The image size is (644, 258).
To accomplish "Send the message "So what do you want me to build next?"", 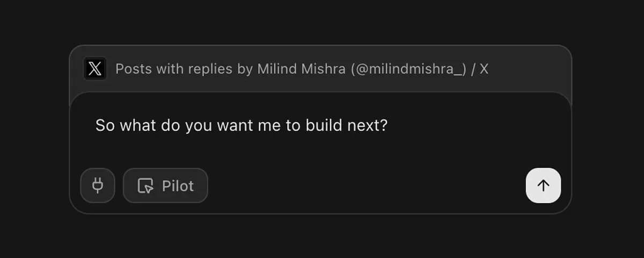I will pos(543,185).
